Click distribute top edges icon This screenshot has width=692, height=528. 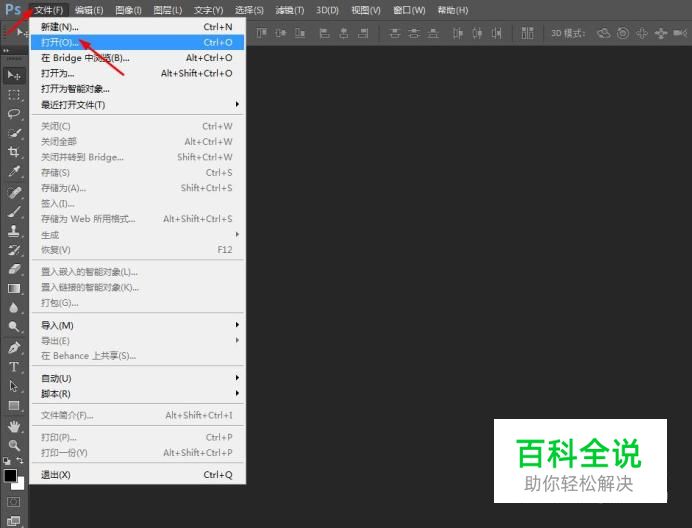(x=395, y=33)
